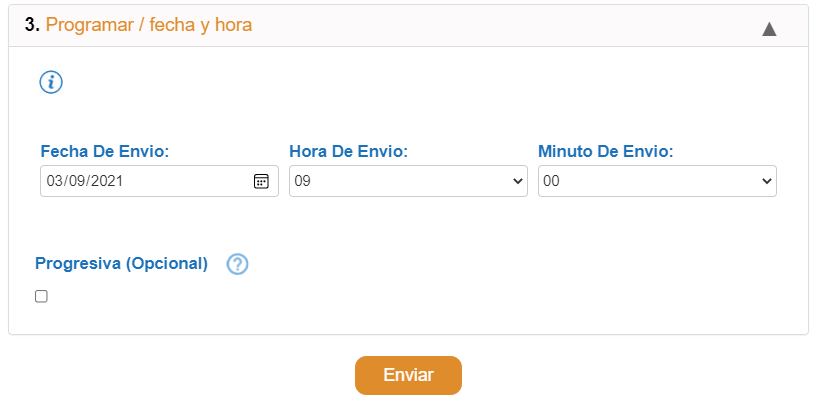Open the Minuto De Envio dropdown
This screenshot has width=817, height=402.
pos(657,181)
